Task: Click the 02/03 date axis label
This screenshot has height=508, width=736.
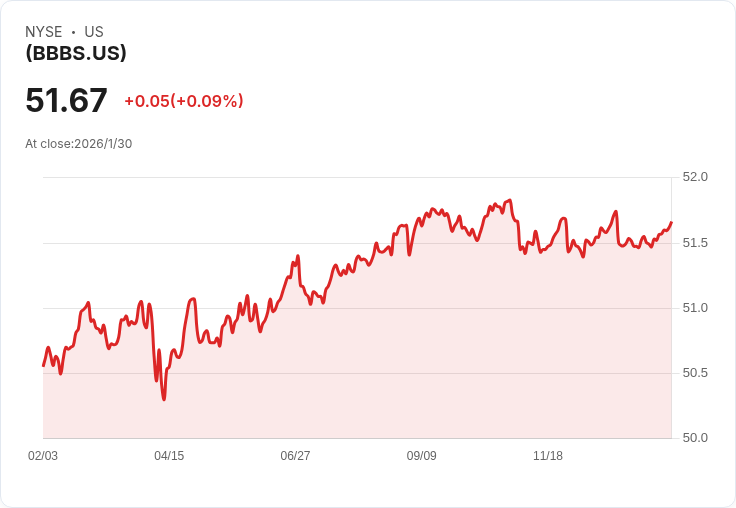Action: coord(43,456)
